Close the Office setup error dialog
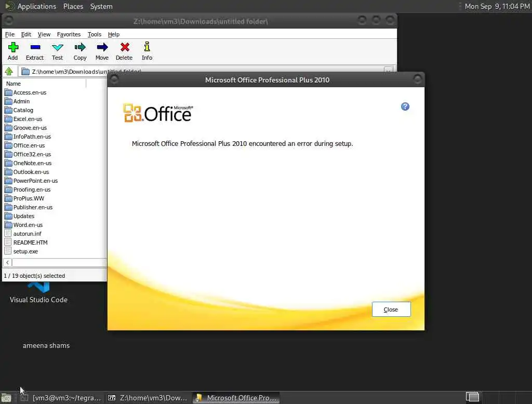The image size is (532, 404). 391,309
